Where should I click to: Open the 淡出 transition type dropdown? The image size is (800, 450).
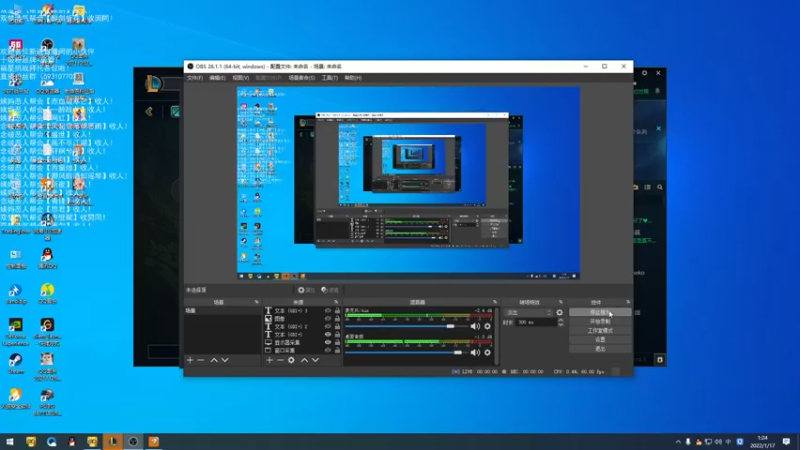click(x=528, y=312)
